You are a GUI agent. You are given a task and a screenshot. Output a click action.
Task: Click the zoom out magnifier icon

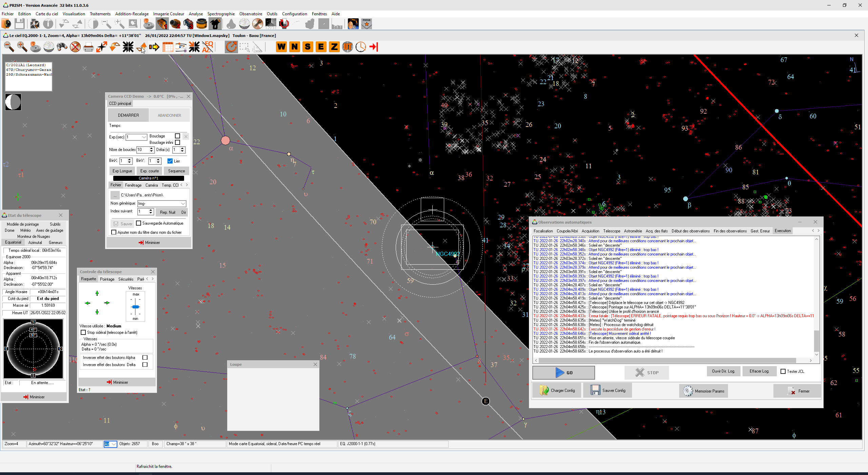click(9, 47)
